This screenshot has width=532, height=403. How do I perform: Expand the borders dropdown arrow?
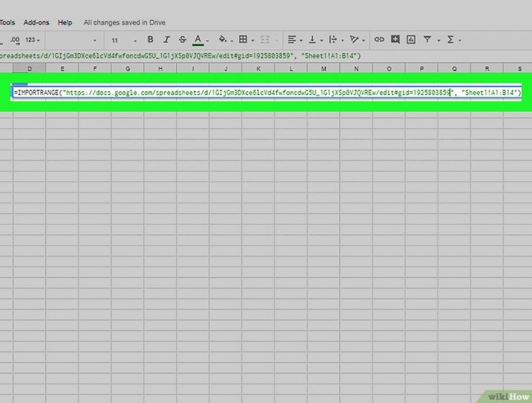[x=252, y=41]
